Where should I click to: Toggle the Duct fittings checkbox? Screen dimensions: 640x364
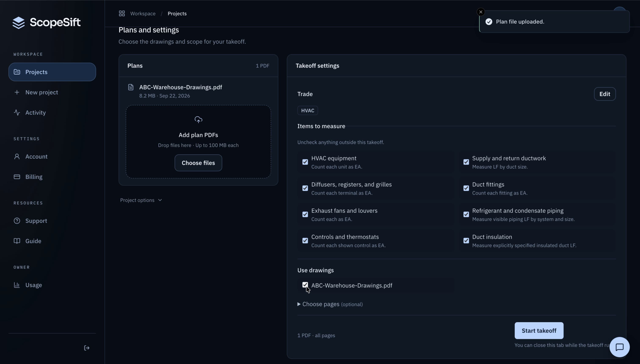tap(466, 188)
